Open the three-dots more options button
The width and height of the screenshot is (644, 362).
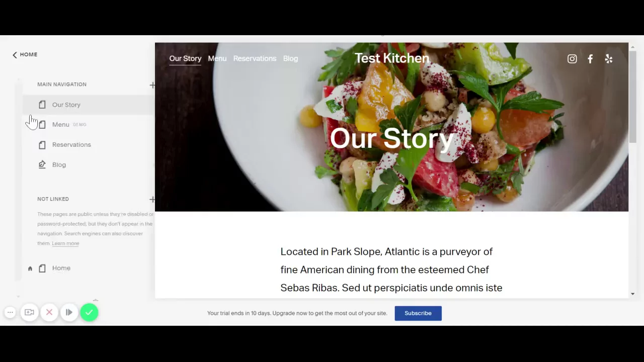tap(10, 313)
